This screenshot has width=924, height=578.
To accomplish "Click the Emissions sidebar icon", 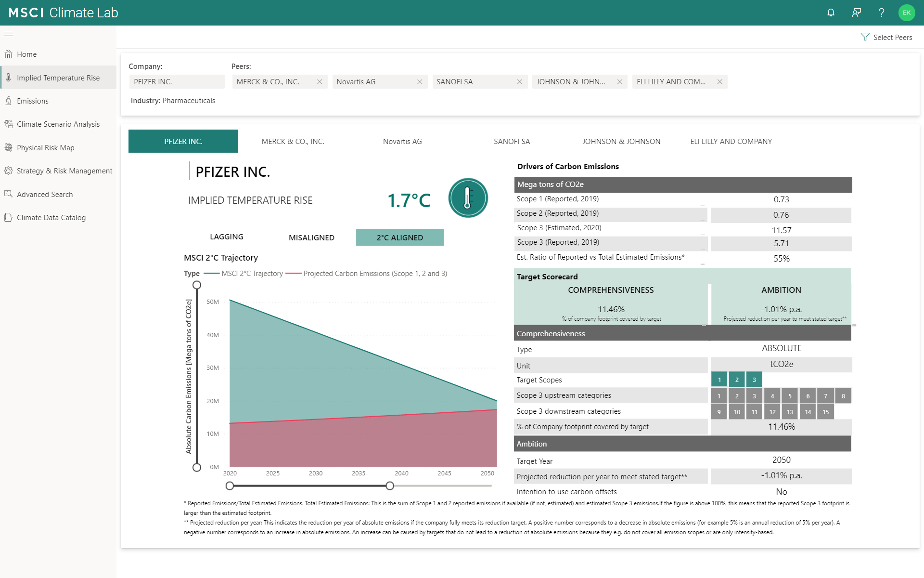I will [8, 101].
